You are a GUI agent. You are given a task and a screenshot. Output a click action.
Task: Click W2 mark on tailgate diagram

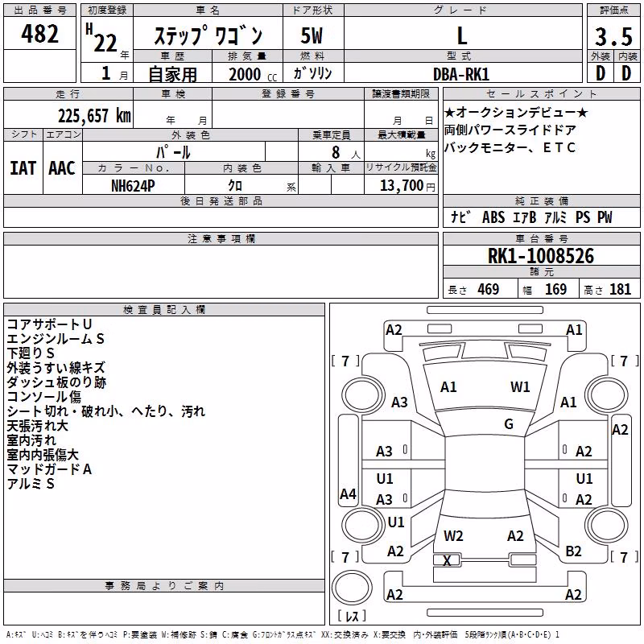tap(453, 536)
